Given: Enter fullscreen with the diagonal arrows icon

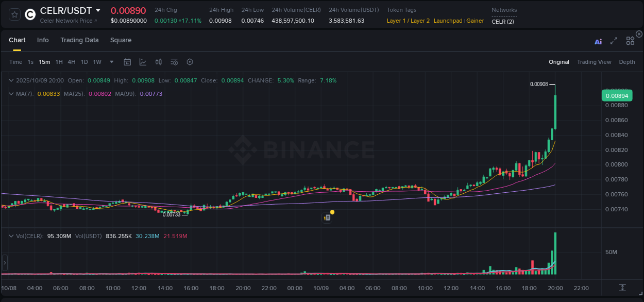Looking at the screenshot, I should click(614, 41).
